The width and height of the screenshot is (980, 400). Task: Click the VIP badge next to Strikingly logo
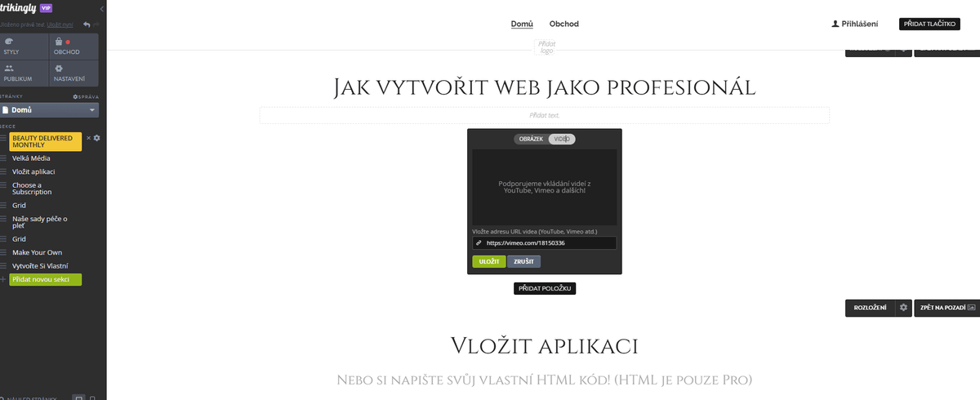pyautogui.click(x=47, y=7)
